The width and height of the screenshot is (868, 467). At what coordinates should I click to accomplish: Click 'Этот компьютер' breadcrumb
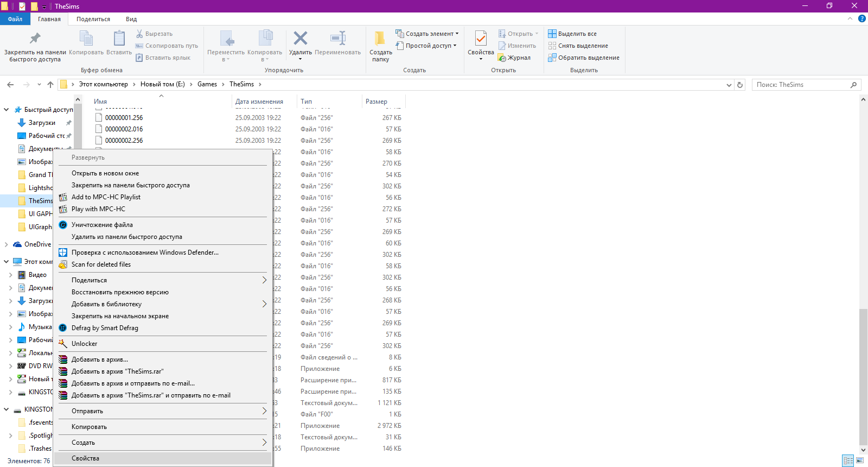(x=104, y=84)
